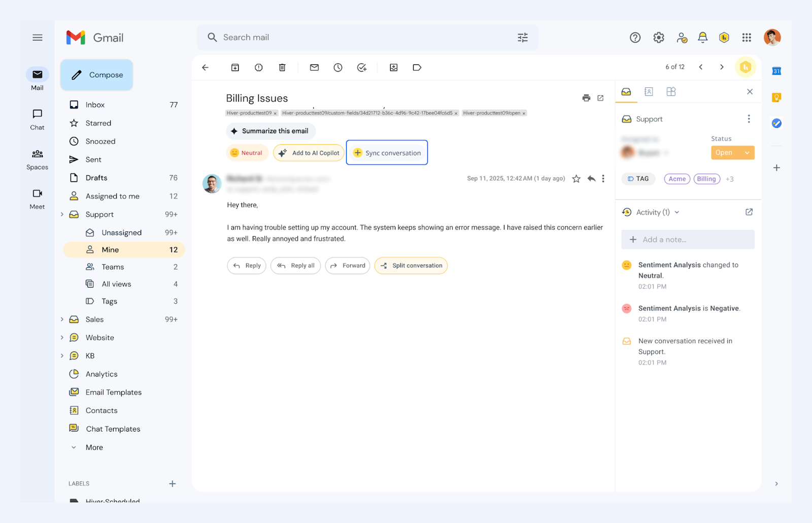Click Split conversation button
The width and height of the screenshot is (812, 523).
[x=411, y=266]
